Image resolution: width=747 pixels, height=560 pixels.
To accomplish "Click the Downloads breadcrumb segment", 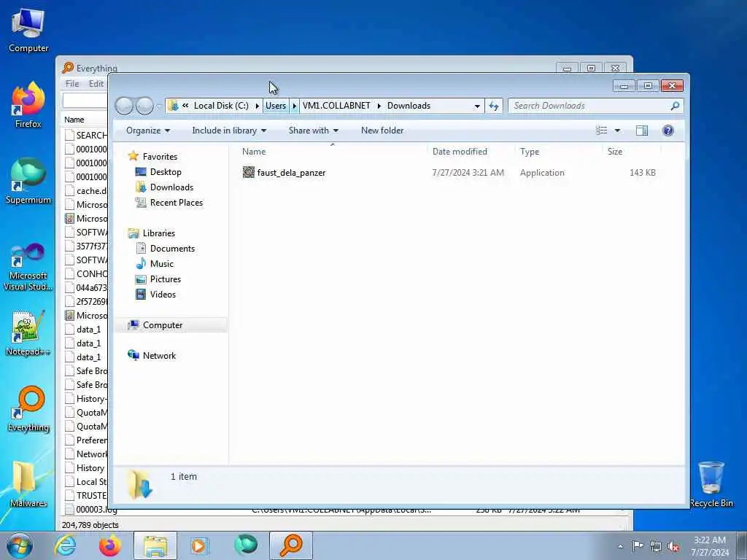I will (409, 106).
